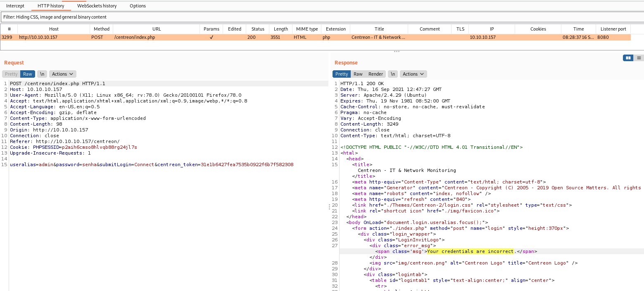Image resolution: width=644 pixels, height=291 pixels.
Task: Click the img src 'img/centreon.png' line
Action: 473,263
